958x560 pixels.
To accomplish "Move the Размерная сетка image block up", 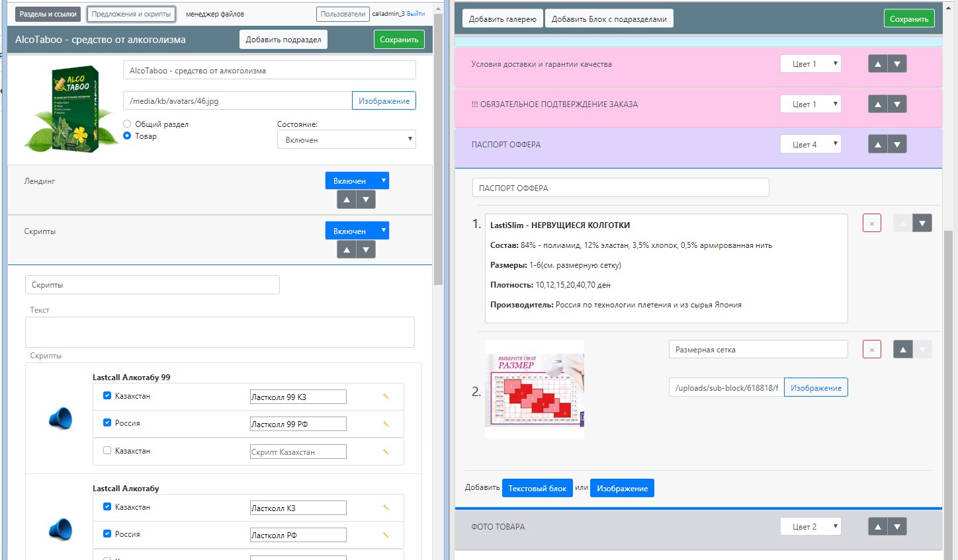I will coord(902,349).
